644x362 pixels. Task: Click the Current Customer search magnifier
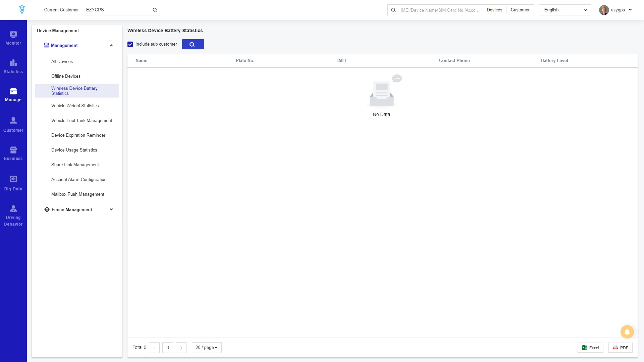coord(155,10)
